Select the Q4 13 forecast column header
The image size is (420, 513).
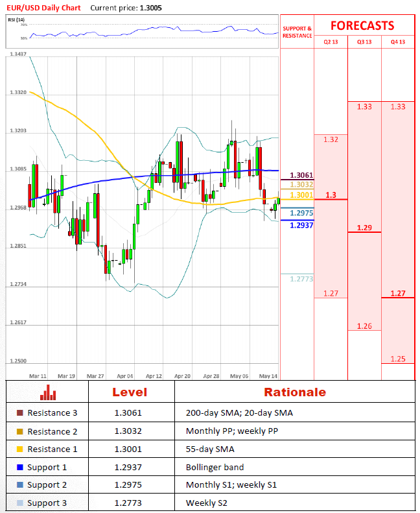398,42
